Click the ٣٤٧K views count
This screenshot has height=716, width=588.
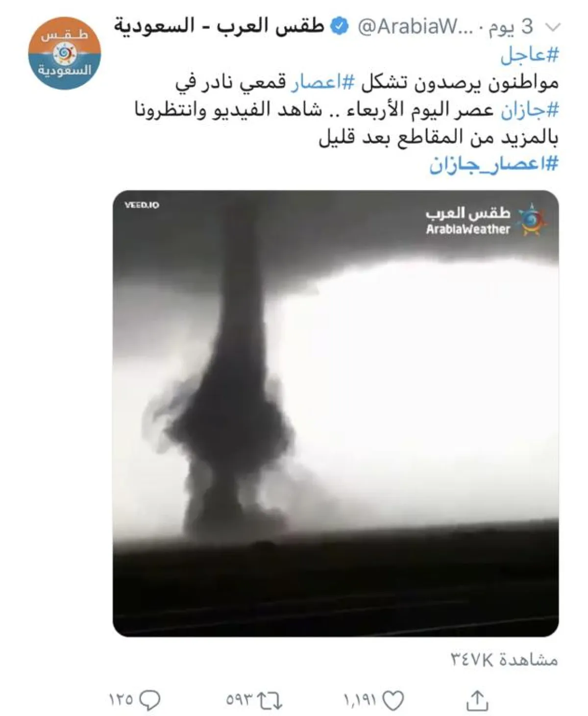tap(505, 660)
